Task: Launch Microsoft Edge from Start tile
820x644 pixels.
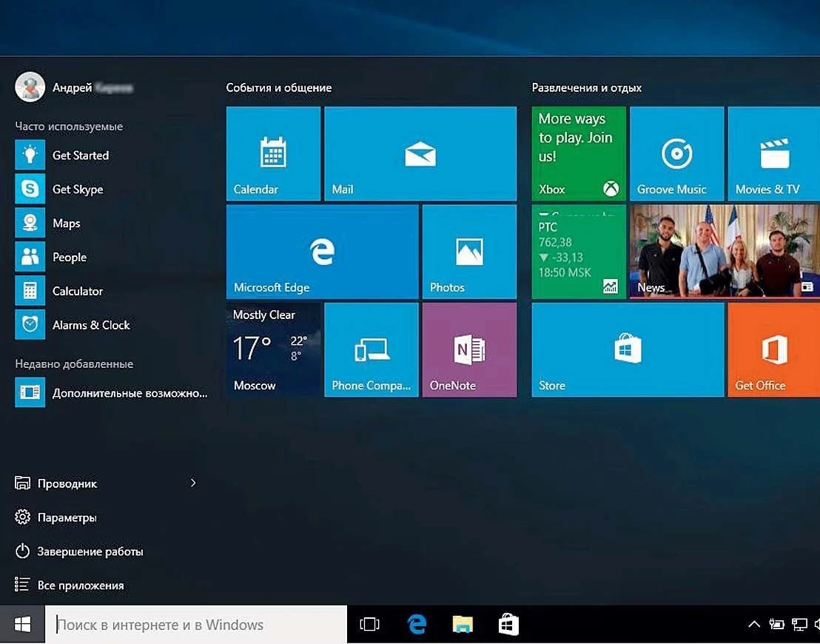Action: coord(322,252)
